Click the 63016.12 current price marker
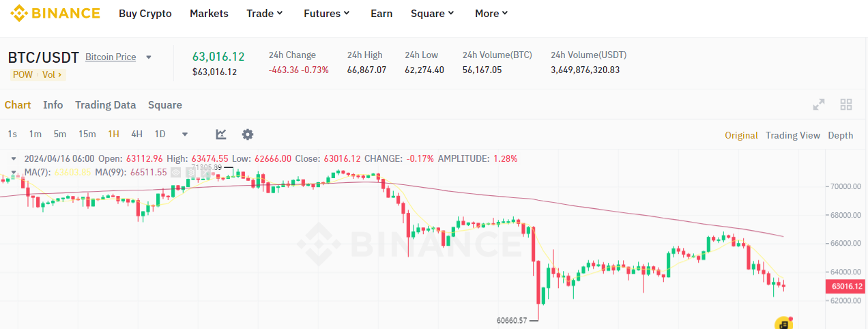Screen dimensions: 868x329 [x=844, y=287]
